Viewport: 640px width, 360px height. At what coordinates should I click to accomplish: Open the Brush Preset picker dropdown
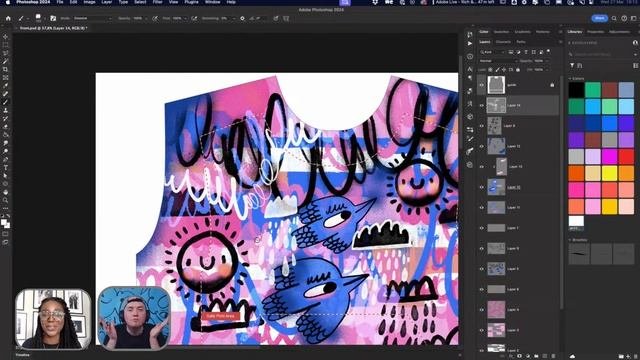click(x=38, y=18)
